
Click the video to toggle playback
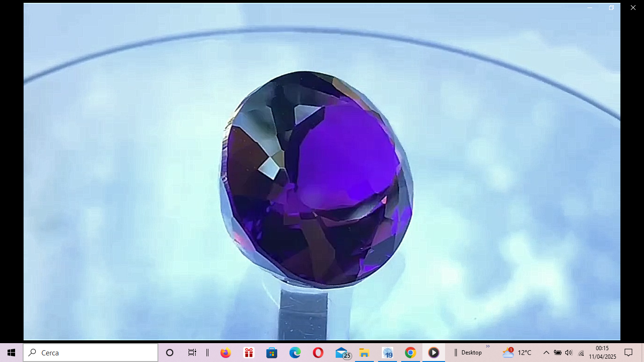coord(322,179)
